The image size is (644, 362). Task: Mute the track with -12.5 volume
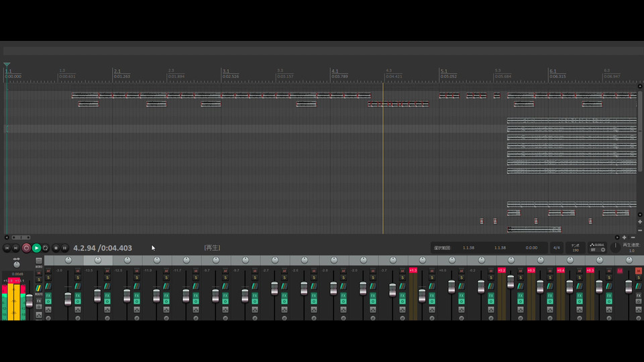pos(137,271)
